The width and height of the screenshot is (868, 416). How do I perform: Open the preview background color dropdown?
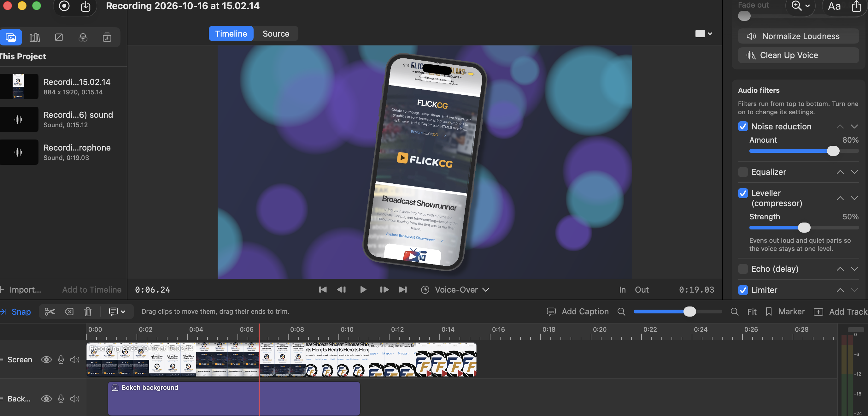click(x=704, y=34)
